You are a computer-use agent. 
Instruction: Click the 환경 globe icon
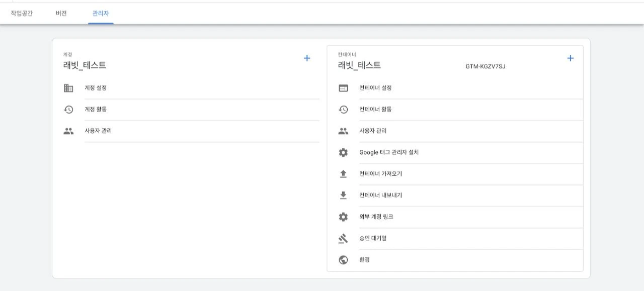point(343,260)
